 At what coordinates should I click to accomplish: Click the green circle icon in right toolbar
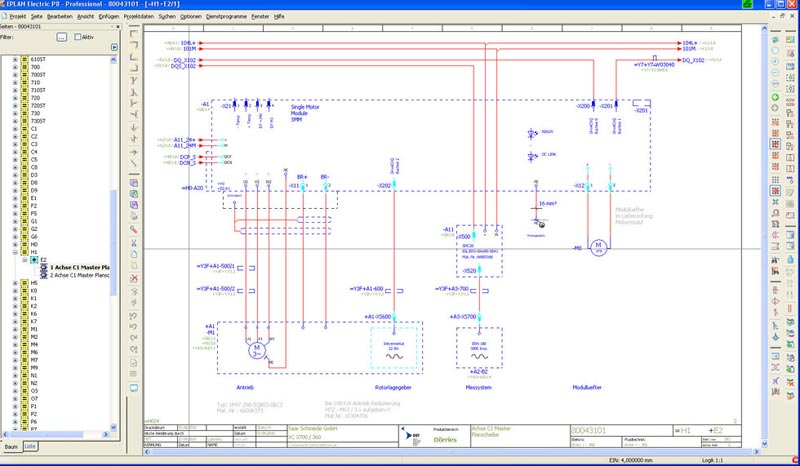click(775, 82)
